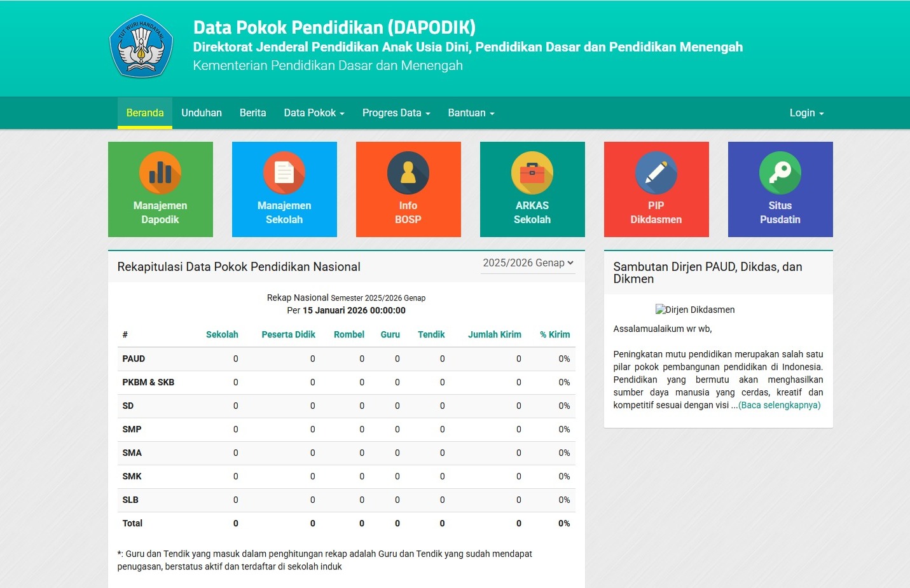This screenshot has height=588, width=910.
Task: Open the ARKAS Sekolah briefcase icon
Action: [x=532, y=172]
